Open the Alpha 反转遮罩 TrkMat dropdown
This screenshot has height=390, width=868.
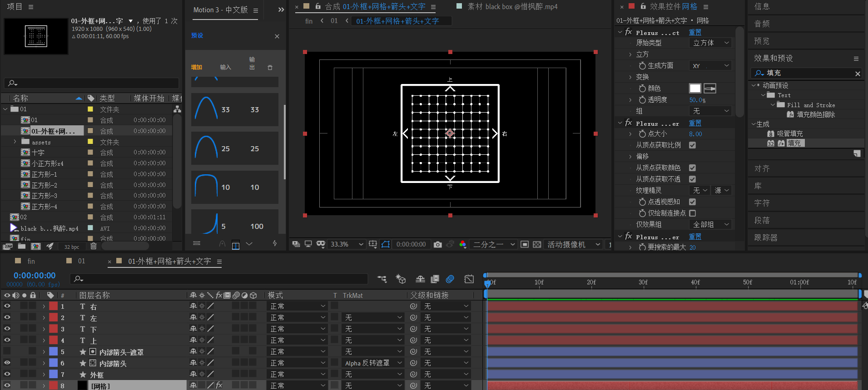(x=373, y=363)
